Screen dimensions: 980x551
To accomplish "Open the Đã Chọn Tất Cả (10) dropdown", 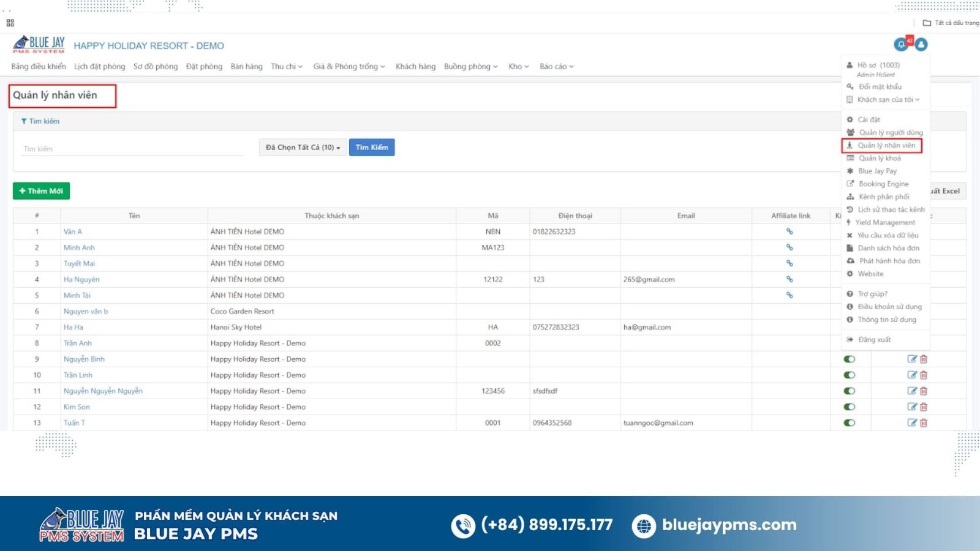I will point(303,148).
